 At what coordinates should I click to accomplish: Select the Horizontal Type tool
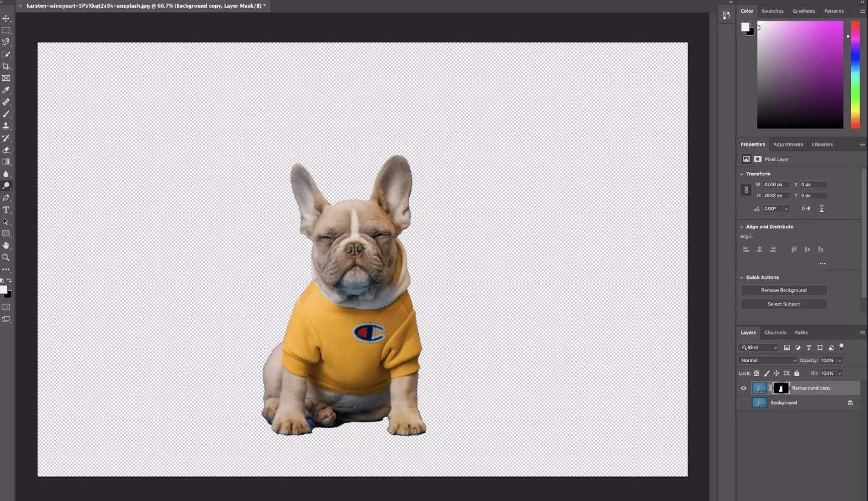(x=6, y=210)
